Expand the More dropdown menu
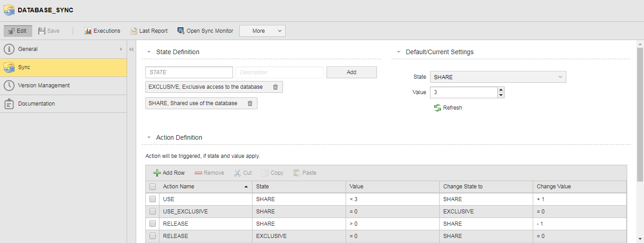 pyautogui.click(x=262, y=31)
